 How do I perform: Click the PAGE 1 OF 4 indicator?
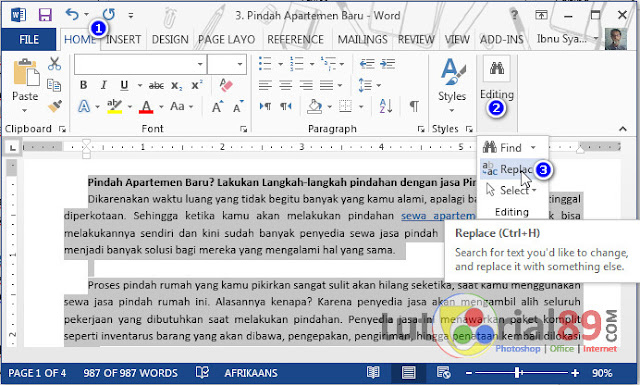click(37, 373)
